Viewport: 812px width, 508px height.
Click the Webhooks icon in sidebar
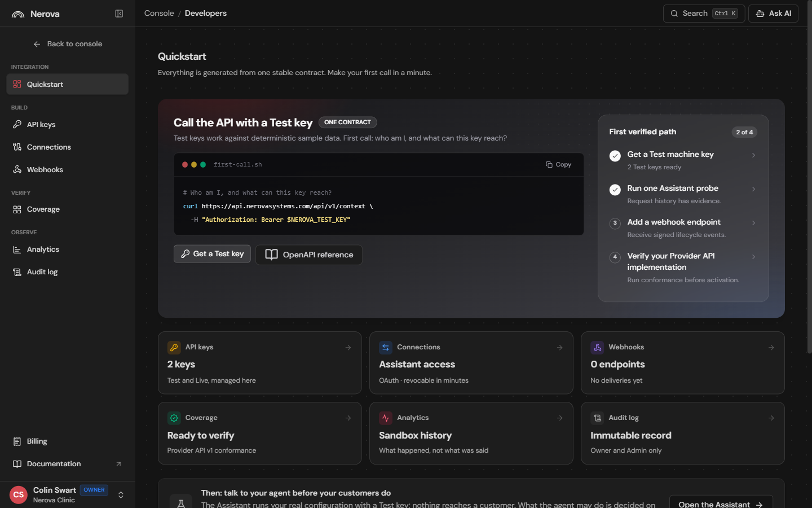(17, 169)
